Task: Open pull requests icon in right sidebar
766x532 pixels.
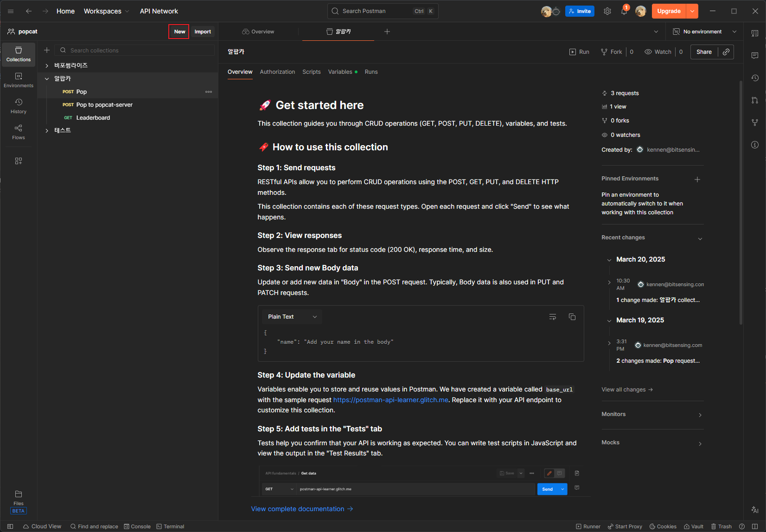Action: pyautogui.click(x=755, y=100)
